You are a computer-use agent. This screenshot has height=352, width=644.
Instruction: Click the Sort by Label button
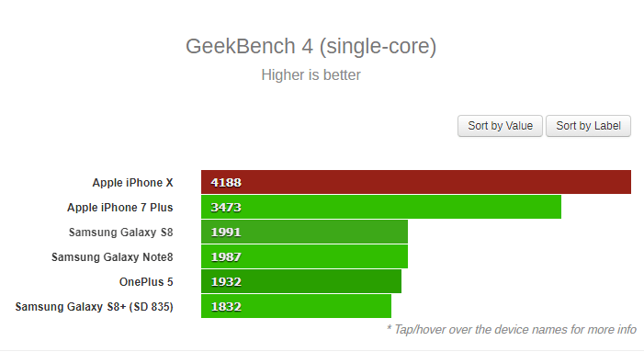tap(588, 126)
